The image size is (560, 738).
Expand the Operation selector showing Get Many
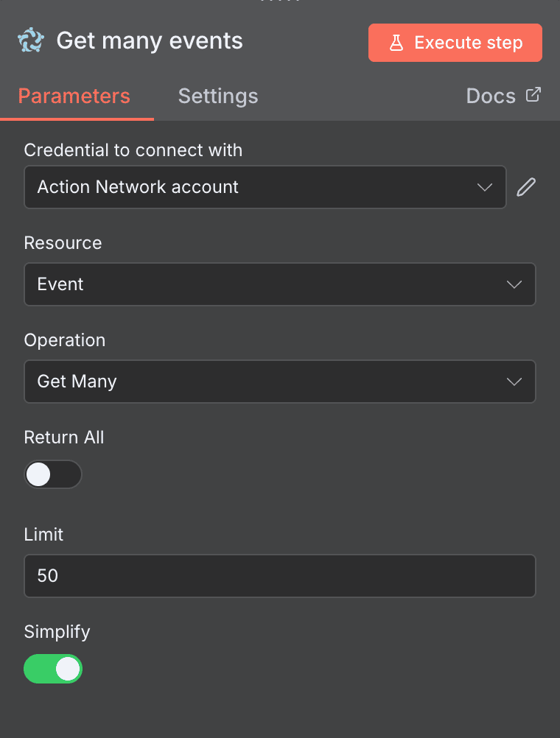[x=280, y=382]
